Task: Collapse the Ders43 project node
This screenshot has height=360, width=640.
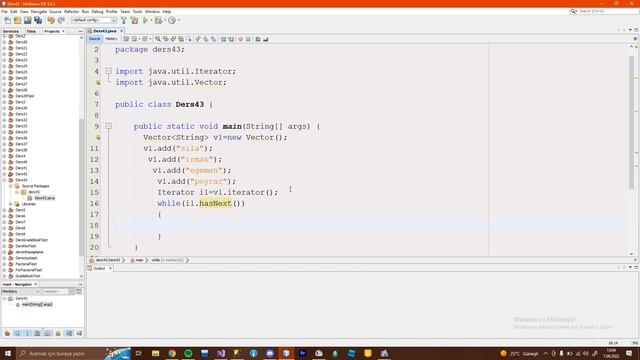Action: [x=4, y=180]
